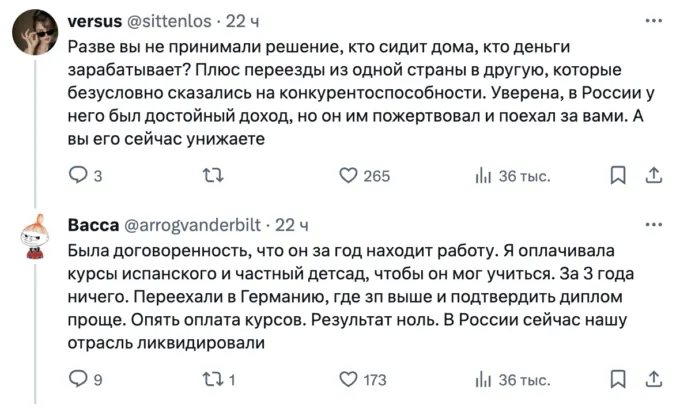Bookmark the Васса tweet

[x=618, y=379]
